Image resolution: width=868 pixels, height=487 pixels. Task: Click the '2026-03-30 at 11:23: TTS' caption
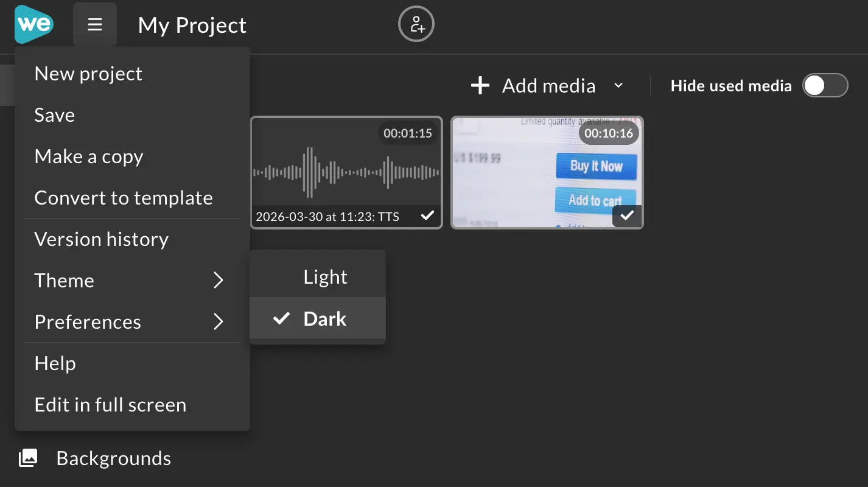(x=327, y=216)
